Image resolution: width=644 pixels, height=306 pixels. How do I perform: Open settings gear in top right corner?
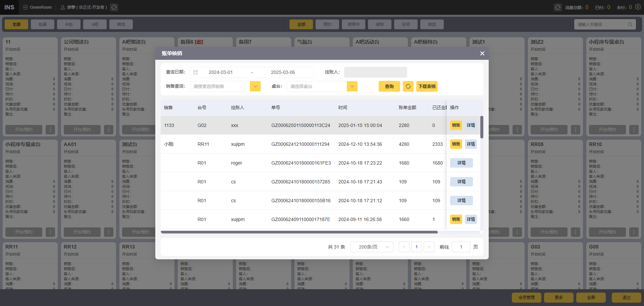pos(638,7)
